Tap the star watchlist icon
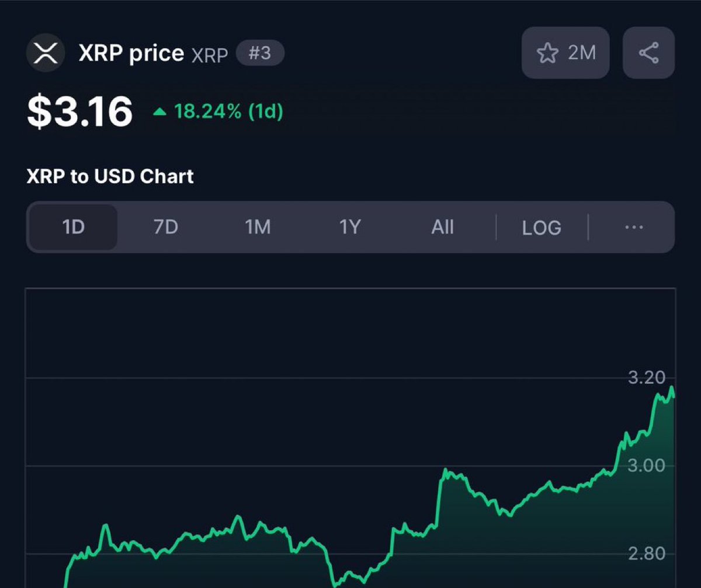This screenshot has height=588, width=701. click(547, 53)
